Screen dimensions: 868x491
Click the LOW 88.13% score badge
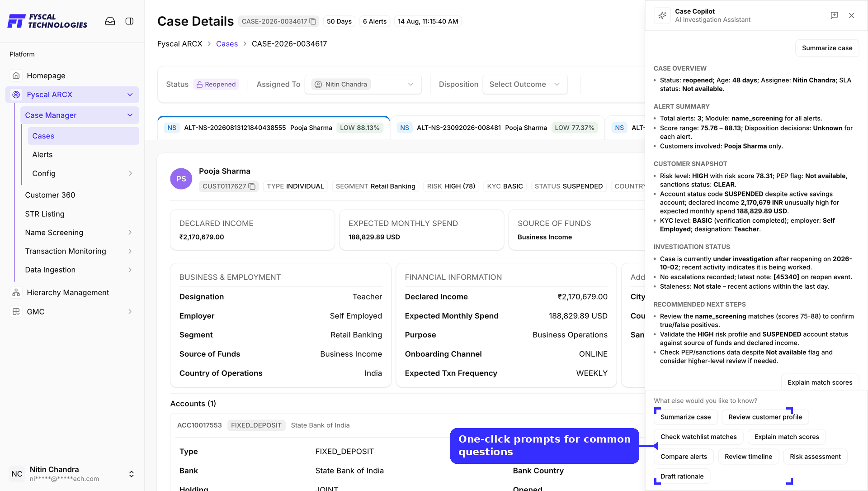(x=360, y=128)
